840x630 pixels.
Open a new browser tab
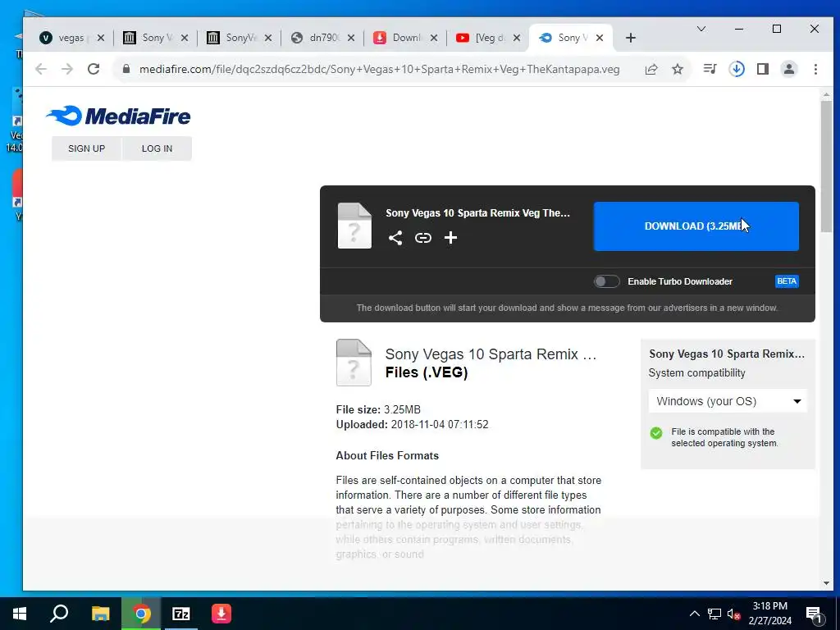point(631,38)
